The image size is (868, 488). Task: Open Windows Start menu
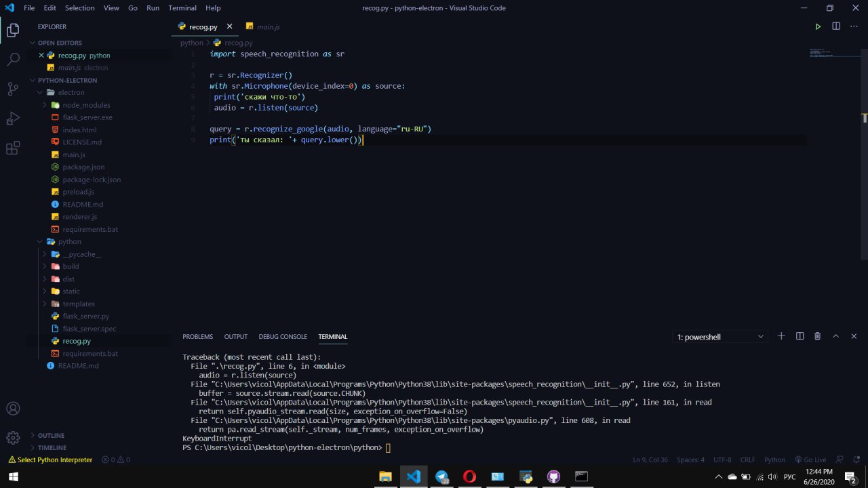pyautogui.click(x=13, y=476)
